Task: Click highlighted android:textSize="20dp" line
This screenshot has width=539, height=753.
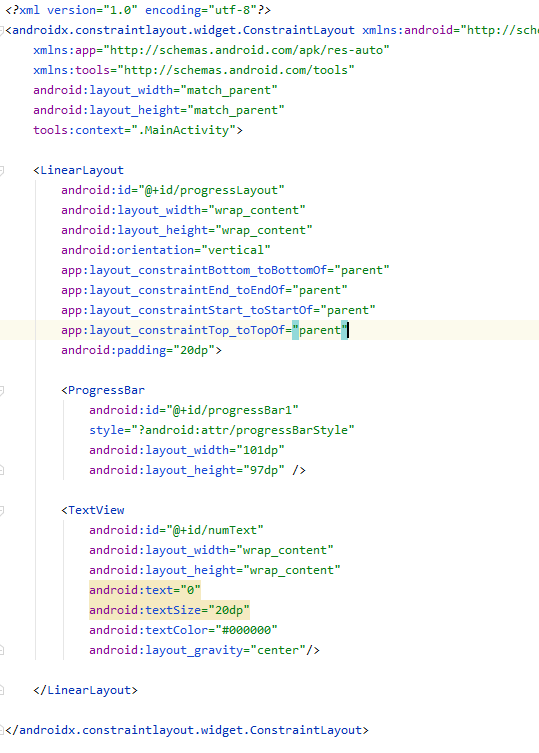Action: pos(169,610)
